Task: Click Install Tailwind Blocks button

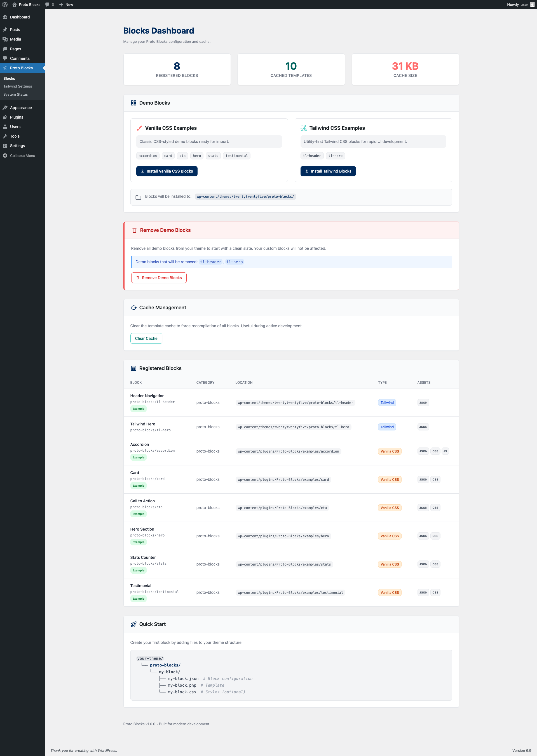Action: tap(328, 171)
